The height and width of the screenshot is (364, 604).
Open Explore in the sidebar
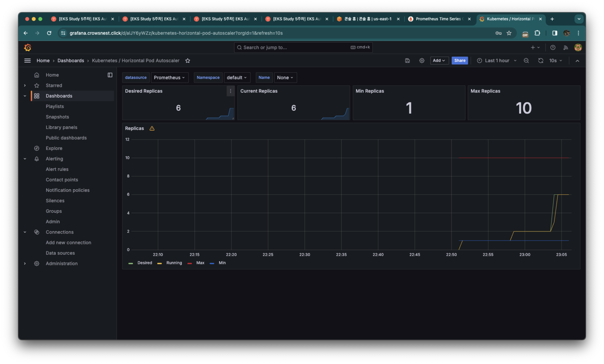pyautogui.click(x=54, y=148)
